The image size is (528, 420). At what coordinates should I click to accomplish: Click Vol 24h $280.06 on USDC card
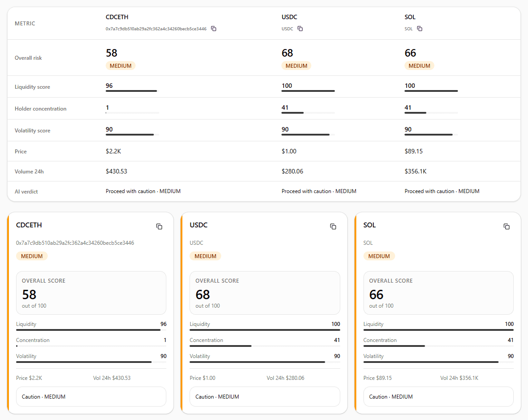tap(285, 378)
